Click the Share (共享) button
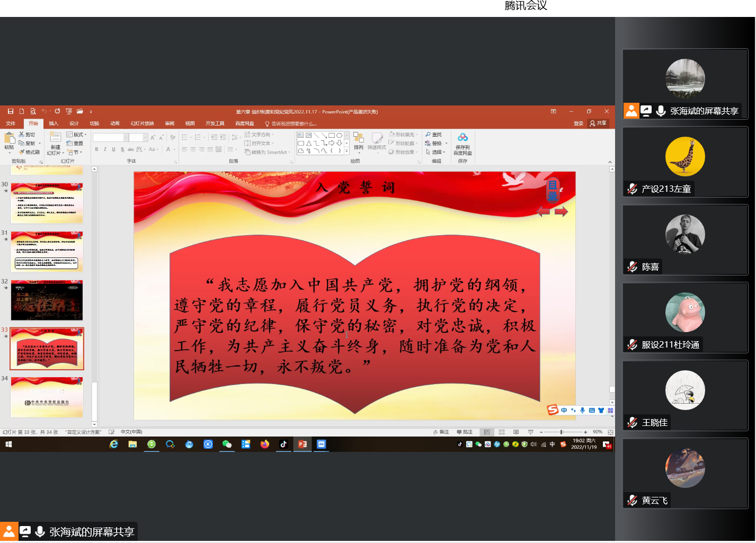 click(599, 123)
